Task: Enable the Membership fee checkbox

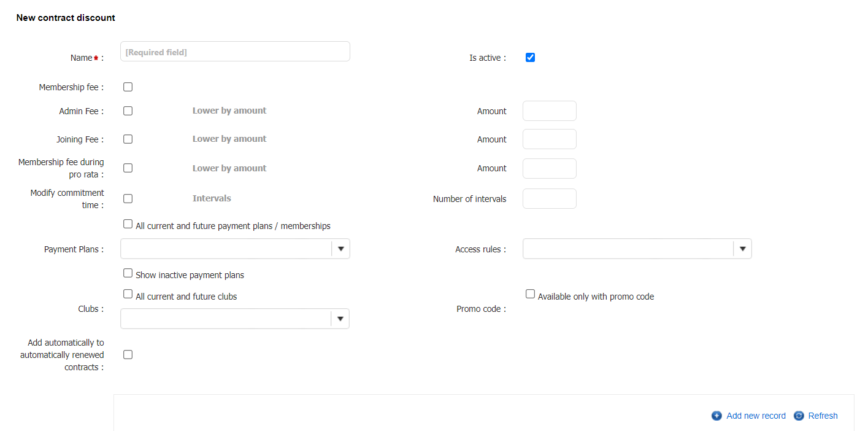Action: [128, 87]
